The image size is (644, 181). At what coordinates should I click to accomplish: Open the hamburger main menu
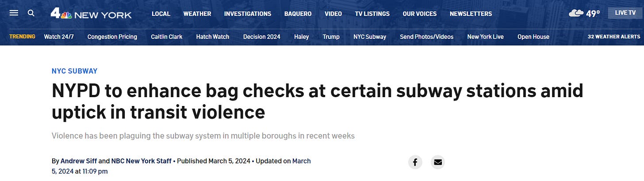(14, 13)
